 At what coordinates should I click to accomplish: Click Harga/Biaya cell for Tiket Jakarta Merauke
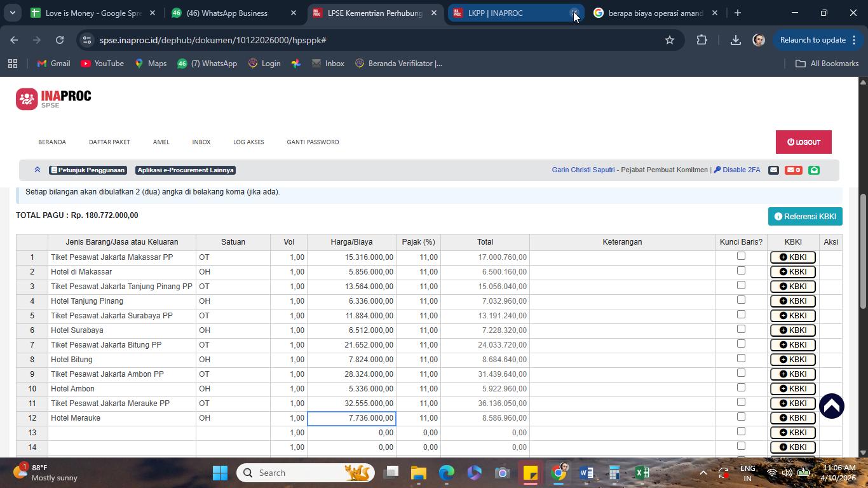(x=351, y=403)
